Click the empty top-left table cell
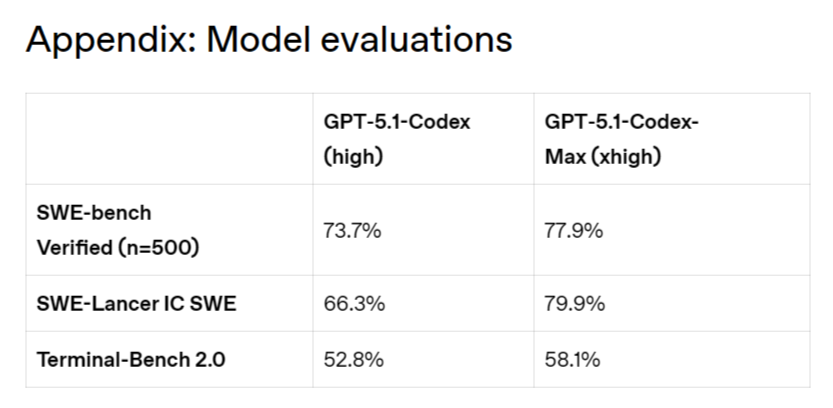The height and width of the screenshot is (408, 833). 168,139
